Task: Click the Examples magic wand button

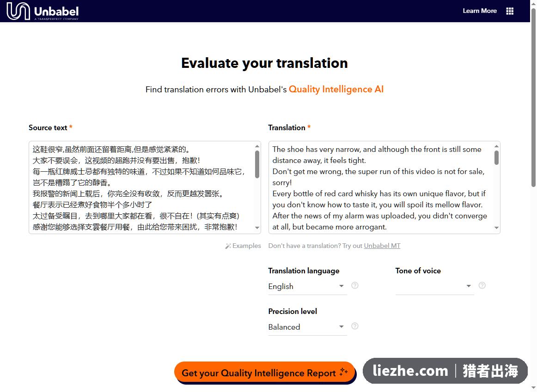Action: pos(243,246)
